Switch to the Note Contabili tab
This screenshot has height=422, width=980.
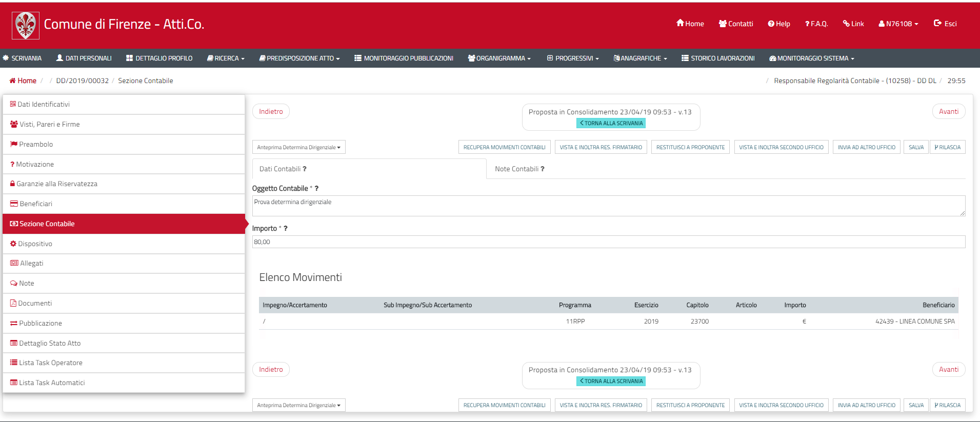(x=519, y=169)
